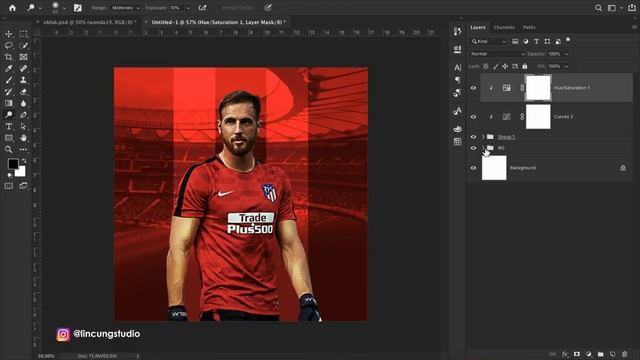Select the Path Selection tool
640x360 pixels.
click(23, 127)
